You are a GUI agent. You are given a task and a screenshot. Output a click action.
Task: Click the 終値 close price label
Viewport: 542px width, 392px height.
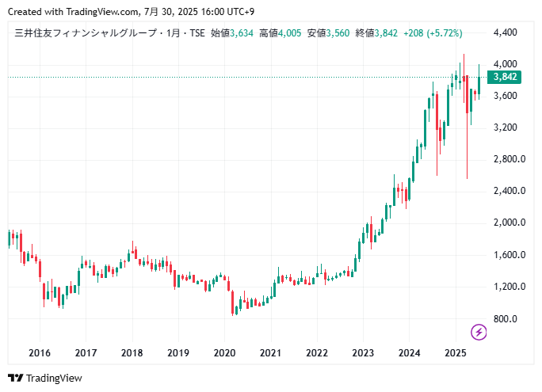click(365, 33)
